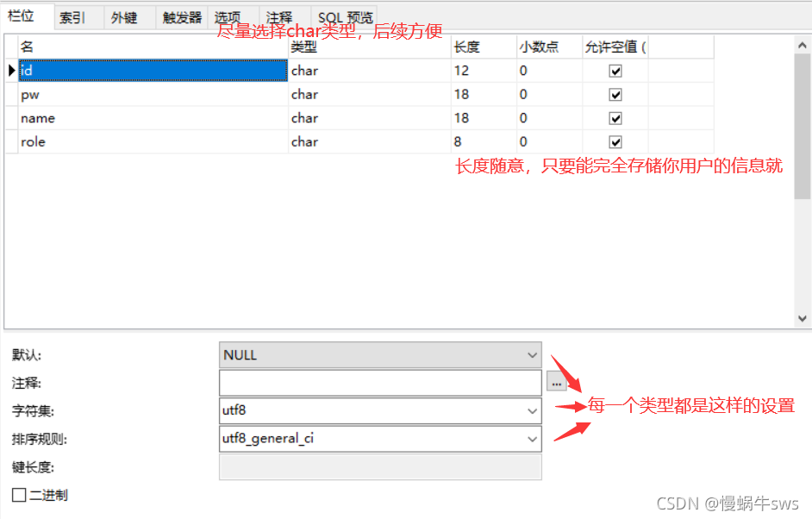Click the 键长度 input field
Image resolution: width=812 pixels, height=519 pixels.
coord(380,467)
